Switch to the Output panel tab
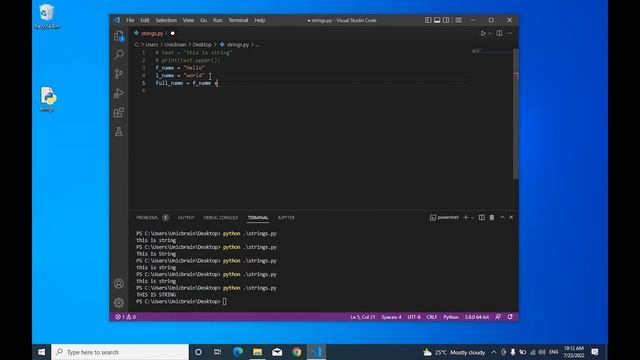This screenshot has height=360, width=640. point(186,218)
